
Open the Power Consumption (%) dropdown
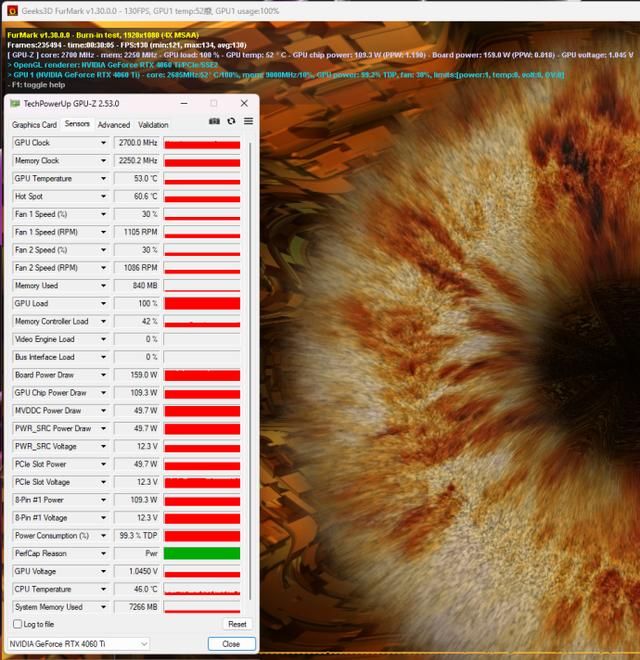[x=103, y=535]
